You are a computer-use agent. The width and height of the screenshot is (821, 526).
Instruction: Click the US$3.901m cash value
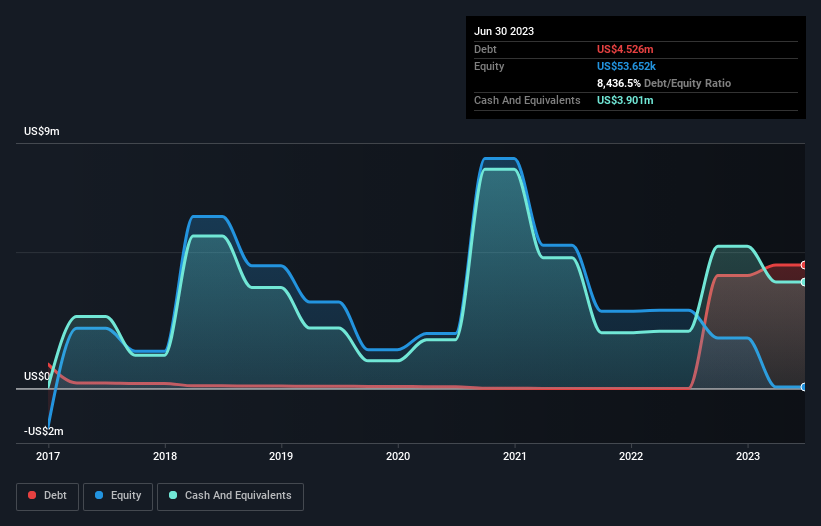point(625,100)
